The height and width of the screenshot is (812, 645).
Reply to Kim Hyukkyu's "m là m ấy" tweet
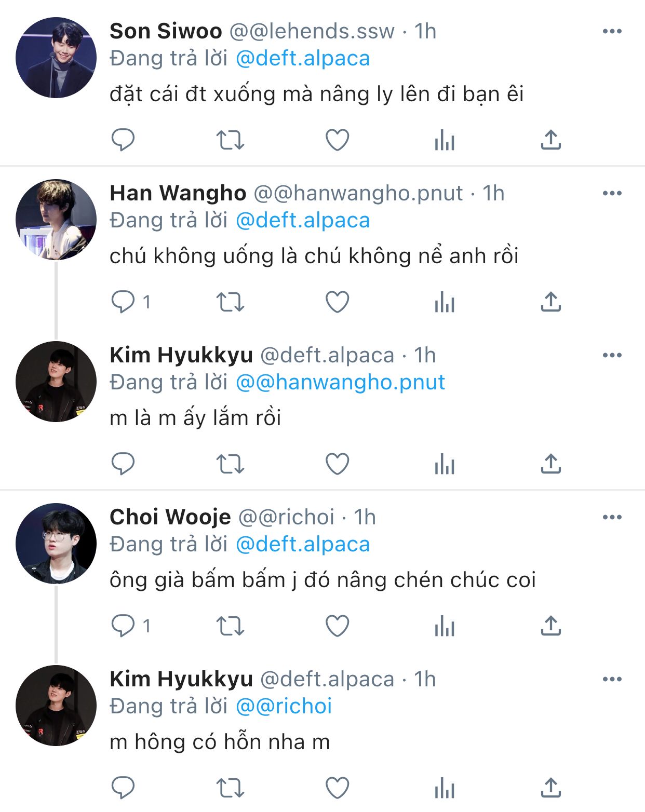point(123,464)
